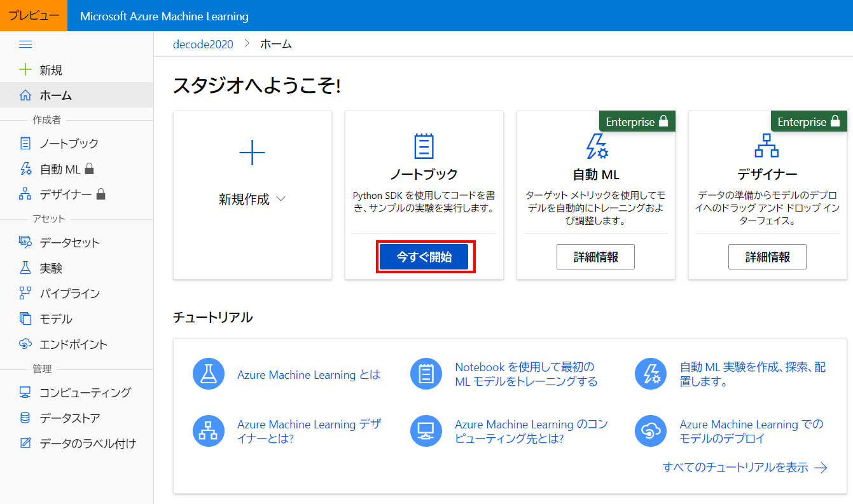
Task: Open the Azure Machine Learning デザイナーとは link
Action: click(x=309, y=431)
